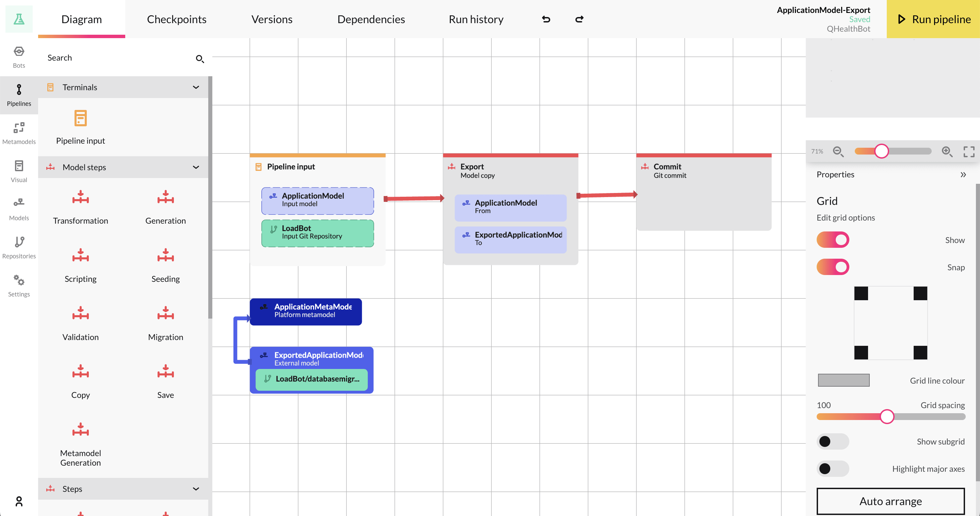Collapse the Terminals section

click(196, 87)
